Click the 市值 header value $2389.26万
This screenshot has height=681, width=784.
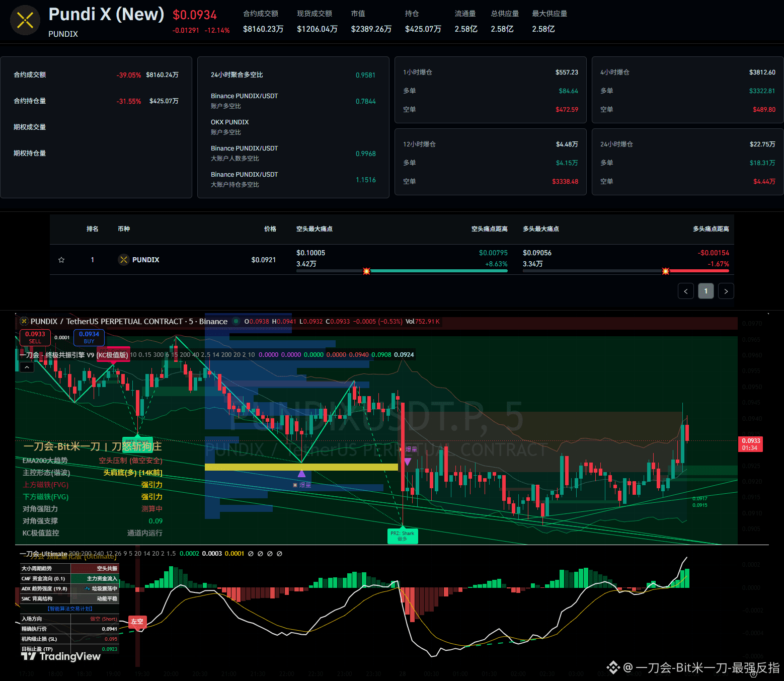point(371,29)
